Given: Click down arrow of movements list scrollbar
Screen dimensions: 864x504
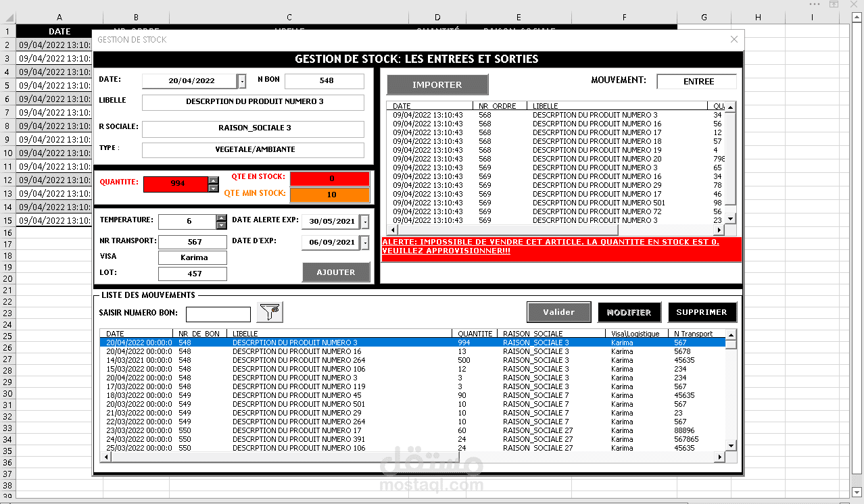Looking at the screenshot, I should click(x=731, y=445).
